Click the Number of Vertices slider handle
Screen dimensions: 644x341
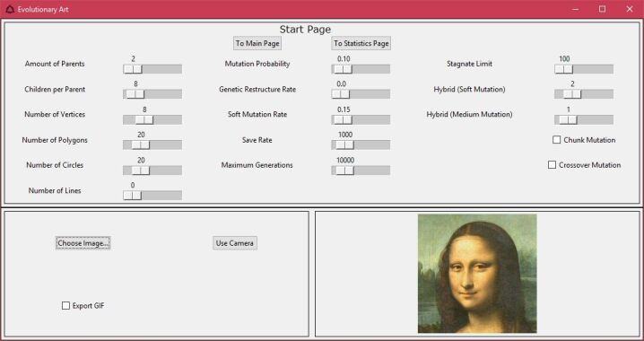pos(144,119)
